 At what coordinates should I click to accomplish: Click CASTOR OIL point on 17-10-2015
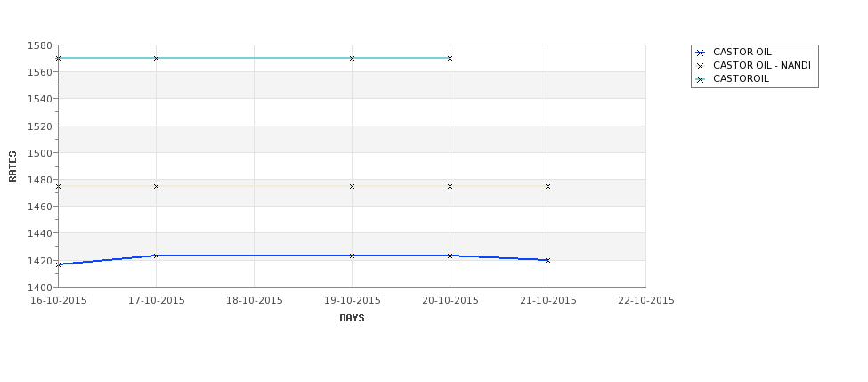[x=156, y=256]
